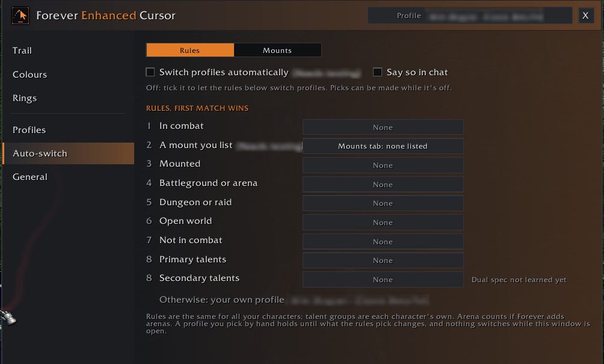Open the Dungeon or raid dropdown
The width and height of the screenshot is (604, 364).
tap(383, 203)
